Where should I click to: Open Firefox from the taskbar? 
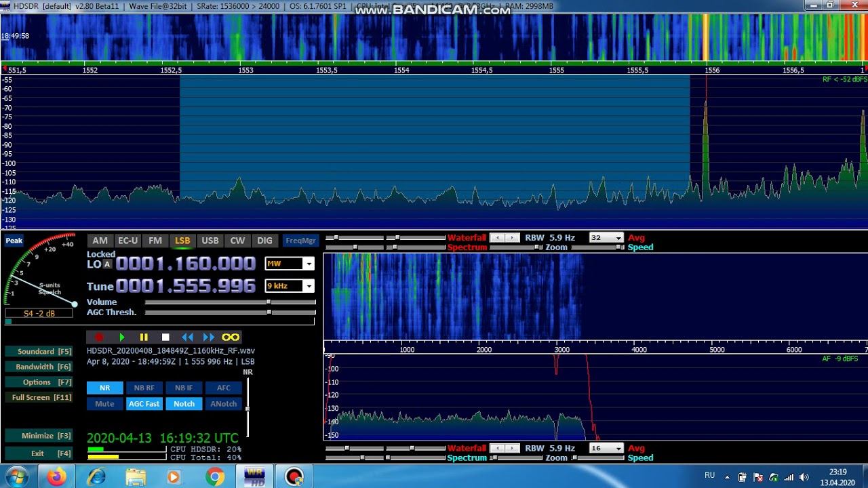(57, 477)
